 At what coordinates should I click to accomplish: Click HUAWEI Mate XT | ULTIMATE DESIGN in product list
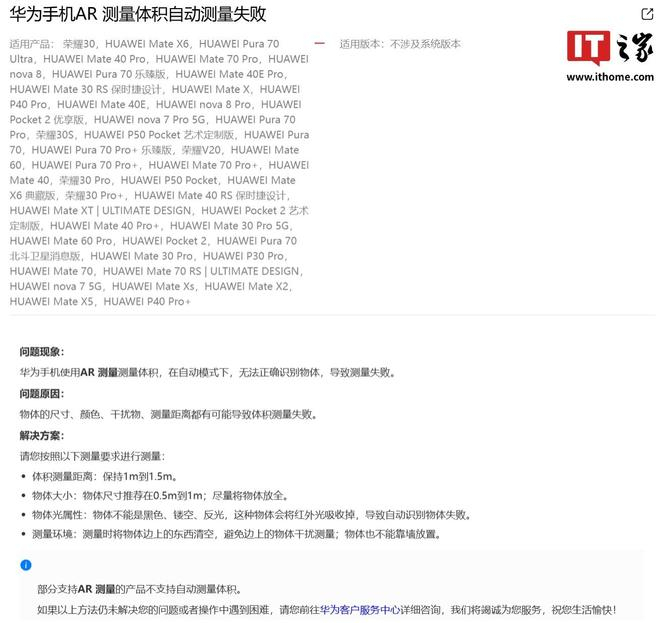(100, 210)
